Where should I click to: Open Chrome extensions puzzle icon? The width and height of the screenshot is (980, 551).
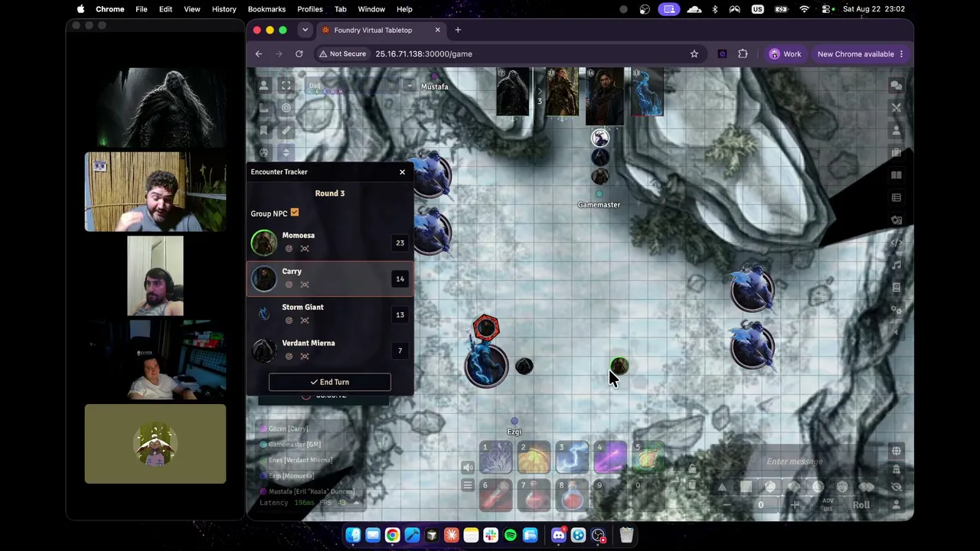pos(743,54)
